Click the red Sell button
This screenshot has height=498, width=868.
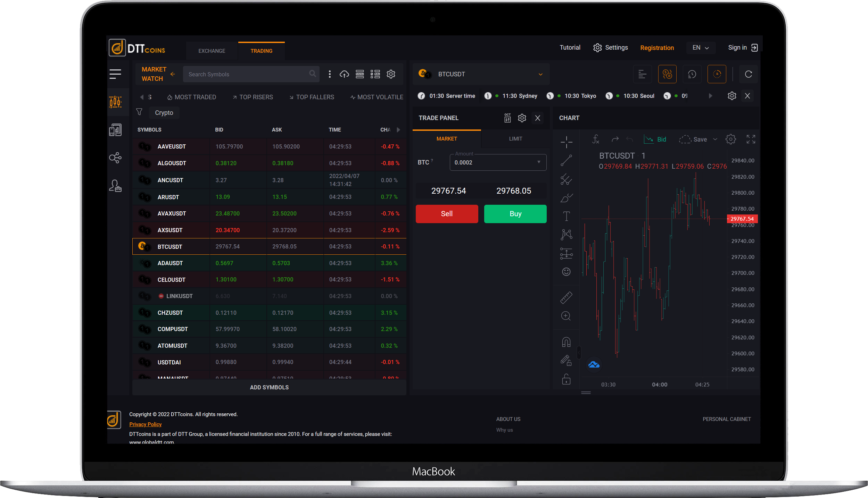[447, 214]
